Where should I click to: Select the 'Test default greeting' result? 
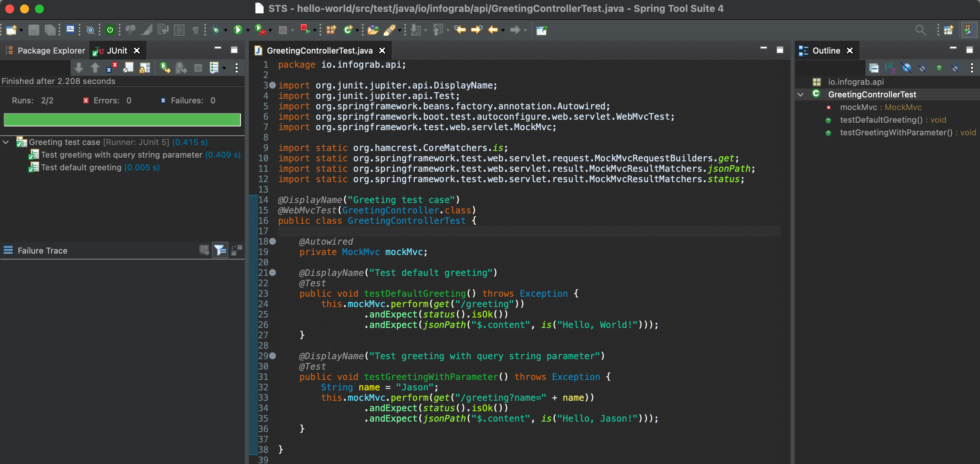[94, 167]
